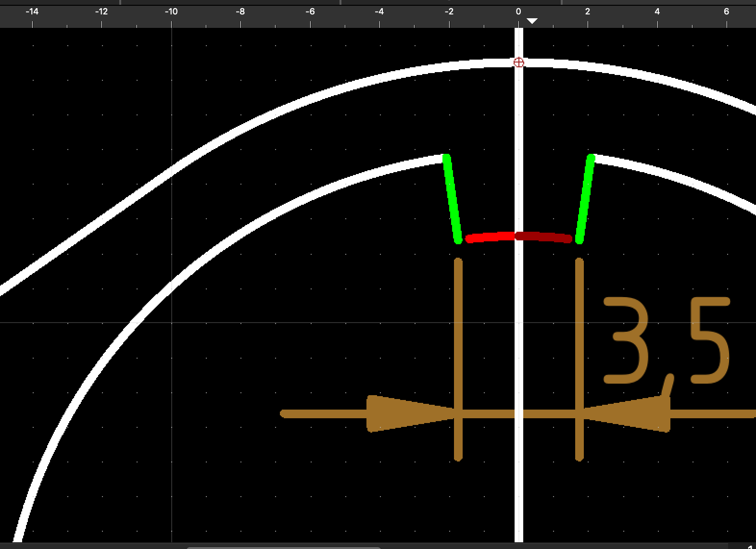Select the bright red arc segment

[491, 237]
